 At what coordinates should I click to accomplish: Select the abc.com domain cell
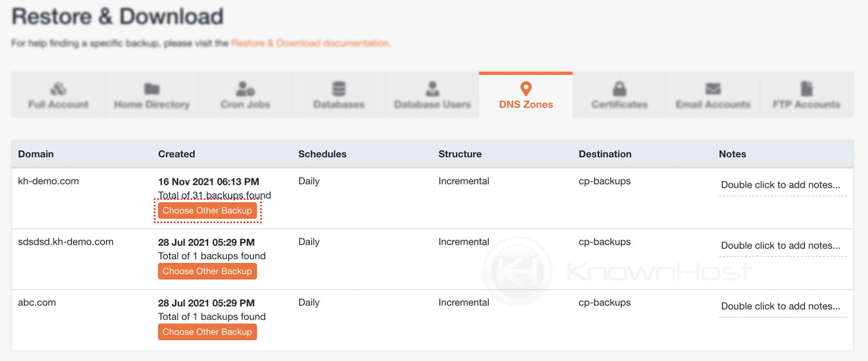click(37, 303)
